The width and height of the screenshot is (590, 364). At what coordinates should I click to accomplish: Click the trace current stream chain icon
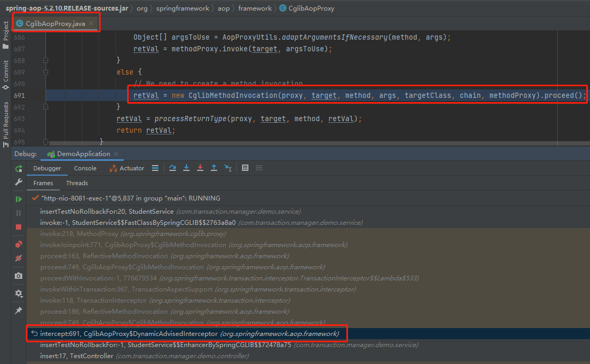pyautogui.click(x=259, y=168)
